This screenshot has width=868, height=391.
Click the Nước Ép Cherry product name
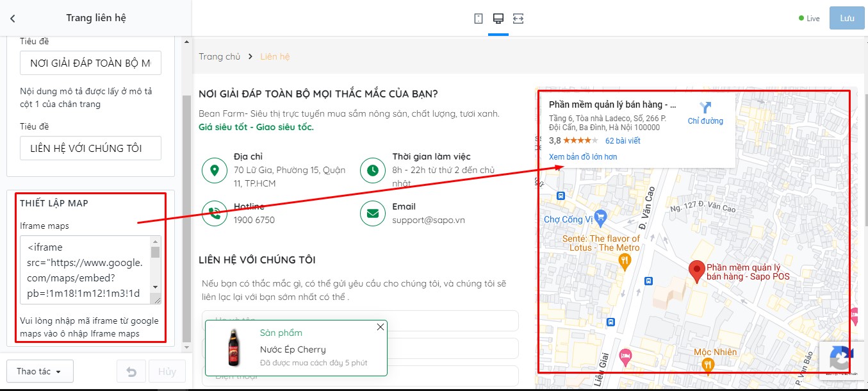tap(293, 349)
